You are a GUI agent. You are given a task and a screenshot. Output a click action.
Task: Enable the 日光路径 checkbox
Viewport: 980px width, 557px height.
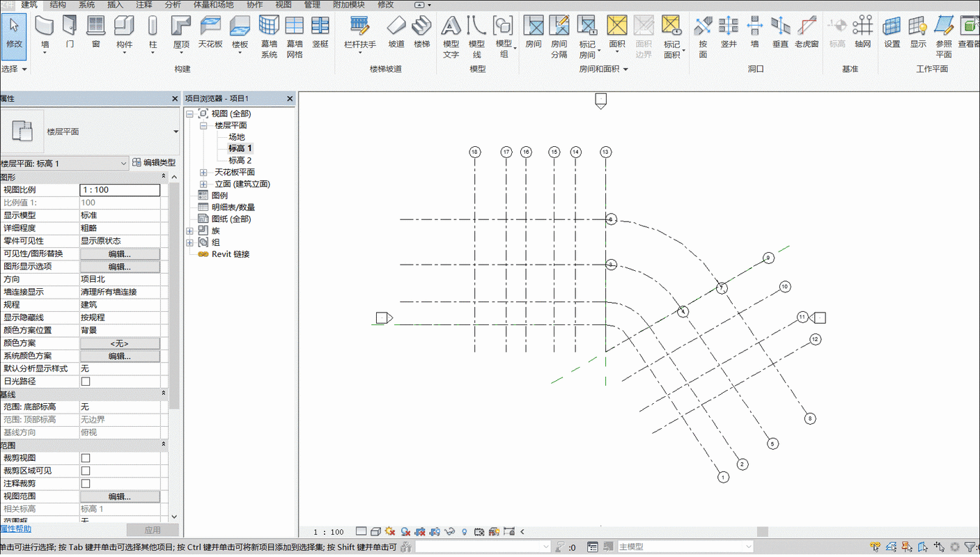pyautogui.click(x=86, y=382)
